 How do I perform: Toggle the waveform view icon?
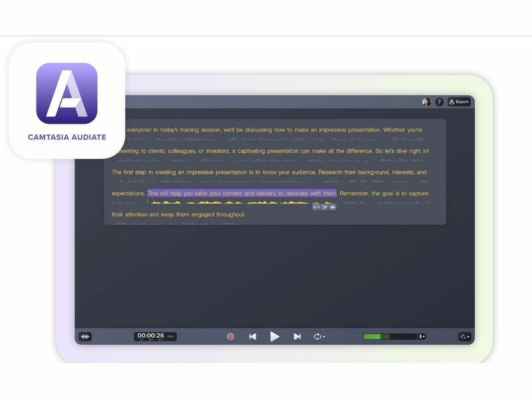84,336
